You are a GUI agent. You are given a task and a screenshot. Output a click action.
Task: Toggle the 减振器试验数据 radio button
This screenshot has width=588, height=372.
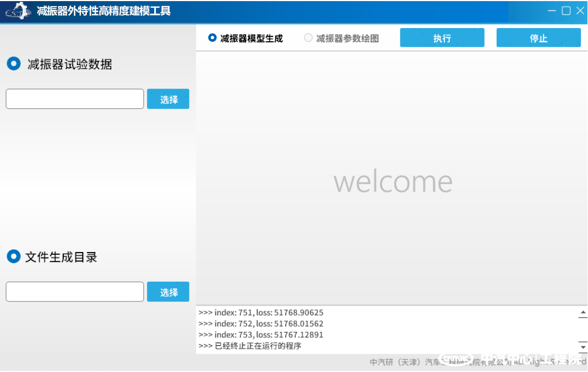[x=13, y=64]
